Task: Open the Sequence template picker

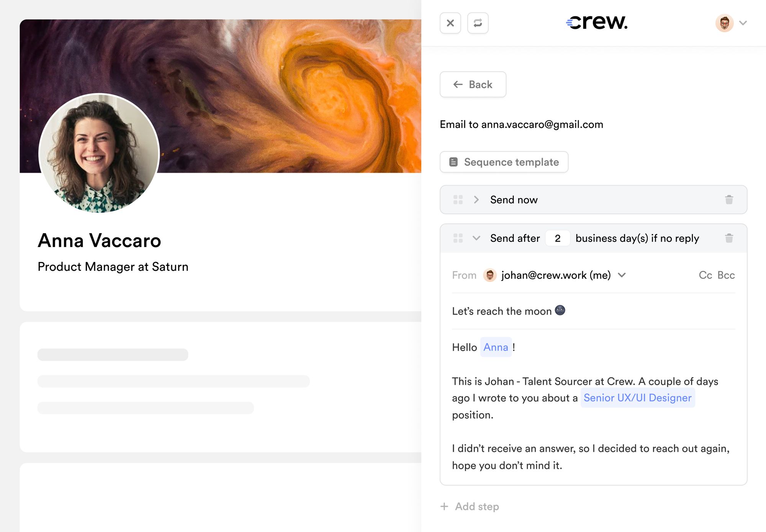Action: pos(504,162)
